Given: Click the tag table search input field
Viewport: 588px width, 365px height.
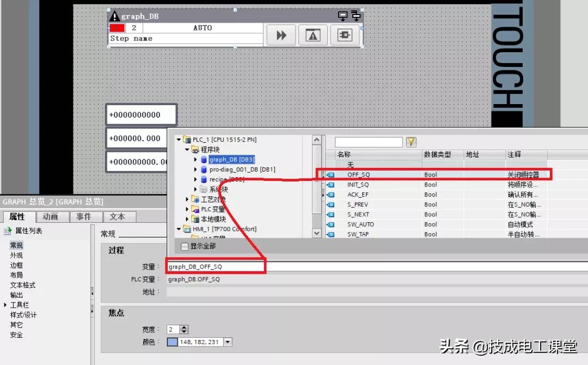Looking at the screenshot, I should coord(370,142).
